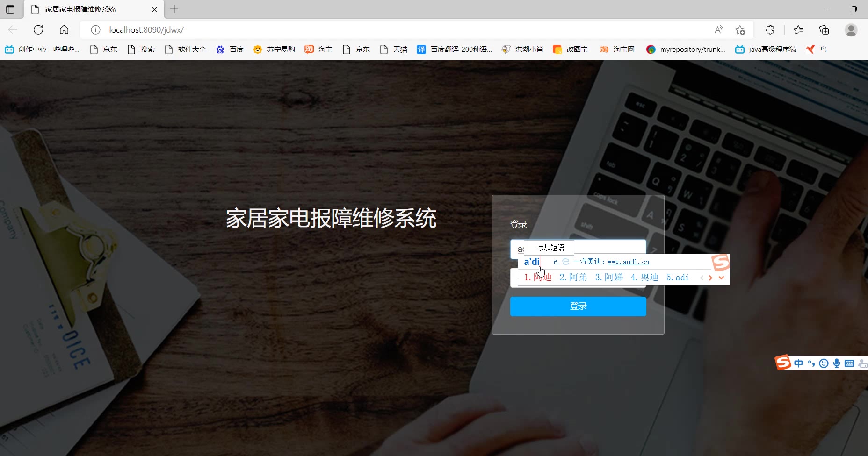Choose candidate 3 阿娣
This screenshot has width=868, height=456.
609,278
